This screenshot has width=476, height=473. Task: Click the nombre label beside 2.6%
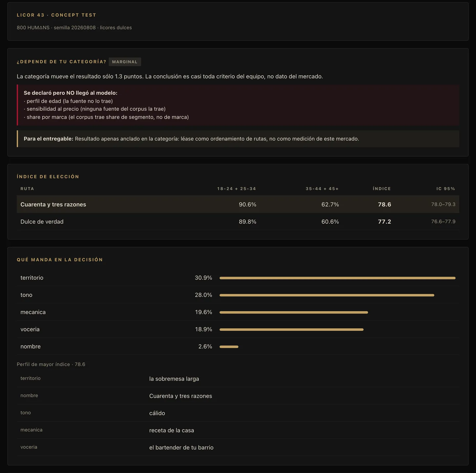[30, 347]
